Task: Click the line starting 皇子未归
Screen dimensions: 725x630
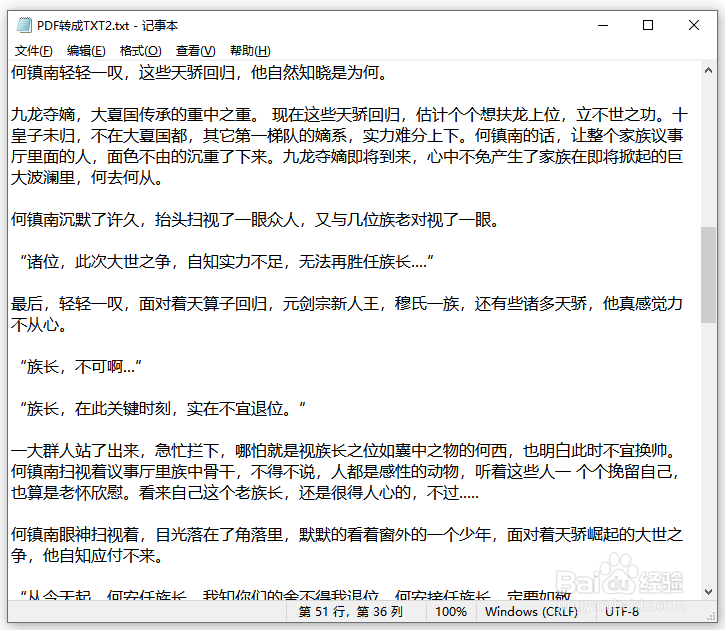Action: click(347, 135)
